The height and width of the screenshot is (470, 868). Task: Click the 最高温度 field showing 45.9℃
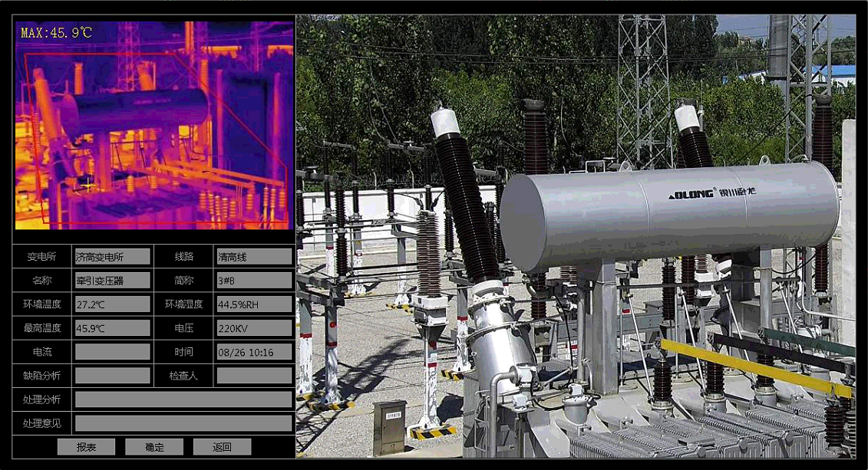pos(112,328)
